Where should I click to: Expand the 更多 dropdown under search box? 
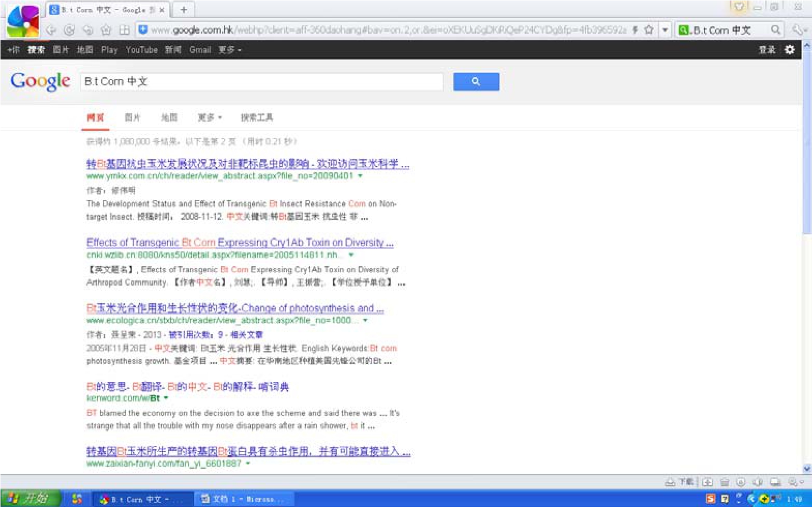tap(210, 117)
